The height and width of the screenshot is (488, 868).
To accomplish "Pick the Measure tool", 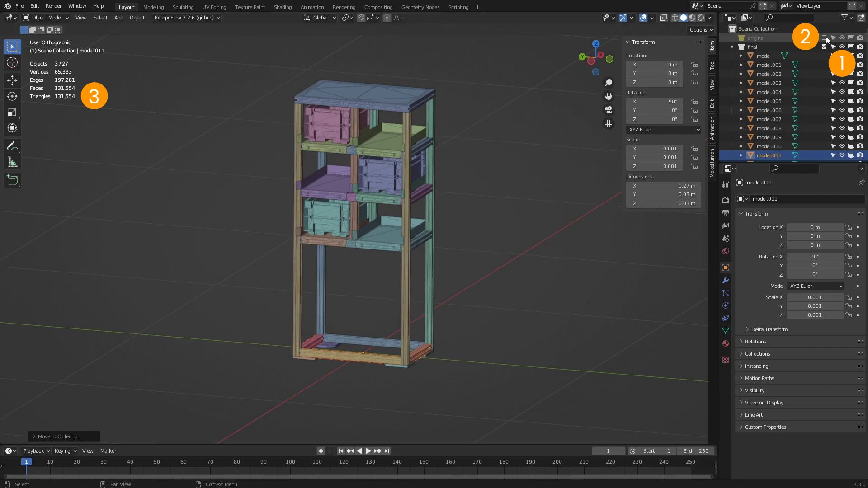I will [12, 161].
